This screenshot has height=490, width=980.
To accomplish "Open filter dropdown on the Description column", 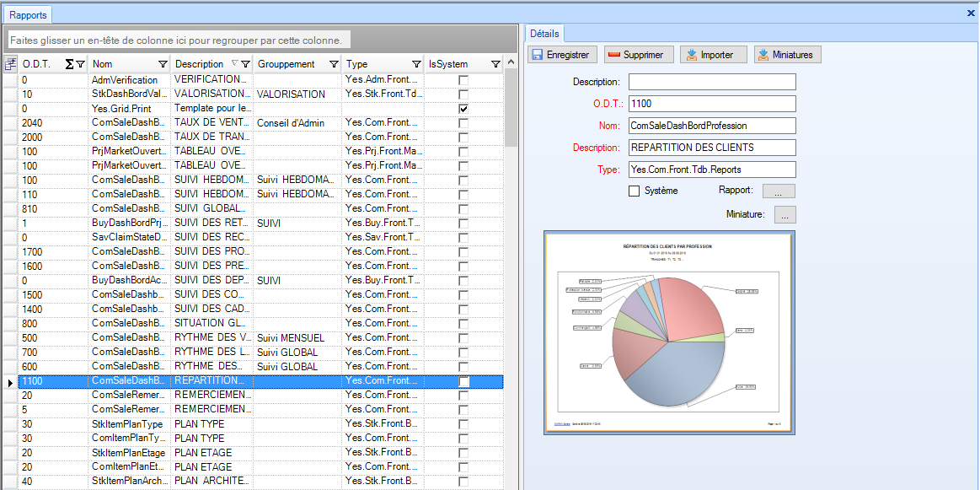I will (x=245, y=64).
